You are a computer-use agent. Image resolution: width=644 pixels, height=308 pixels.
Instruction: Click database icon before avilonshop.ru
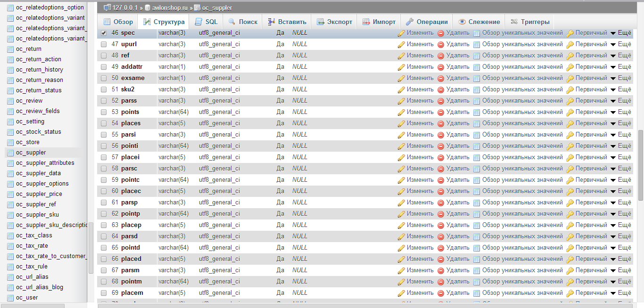[x=148, y=8]
